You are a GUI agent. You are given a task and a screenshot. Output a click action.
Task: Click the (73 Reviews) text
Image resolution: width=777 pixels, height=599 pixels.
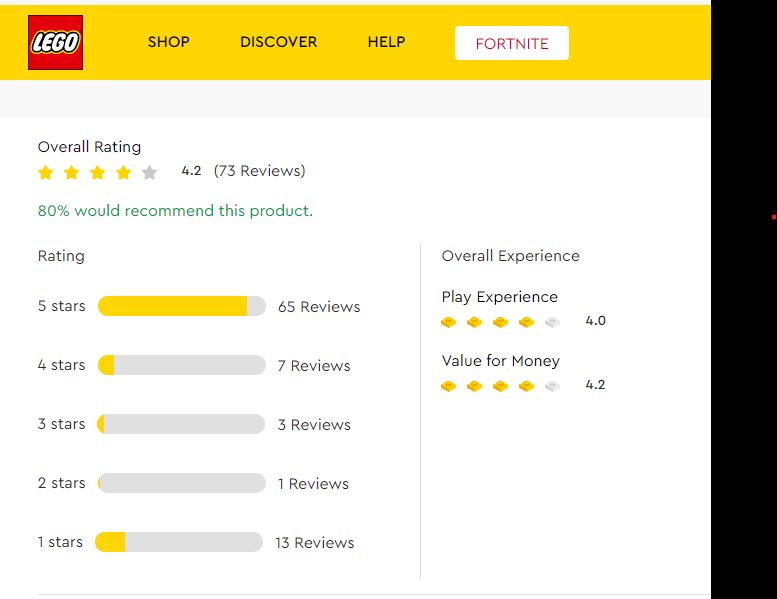coord(259,171)
